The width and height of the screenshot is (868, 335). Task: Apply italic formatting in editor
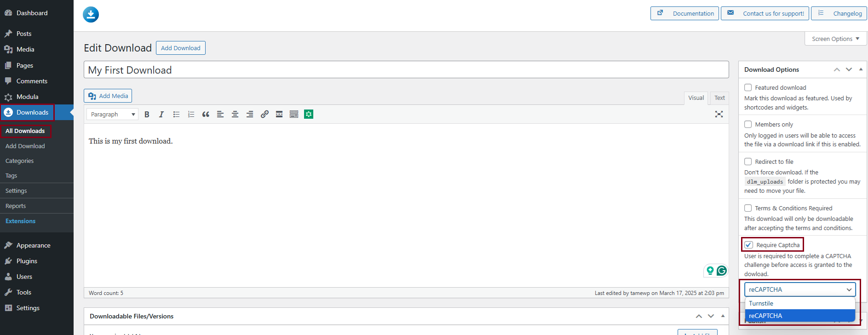(161, 114)
